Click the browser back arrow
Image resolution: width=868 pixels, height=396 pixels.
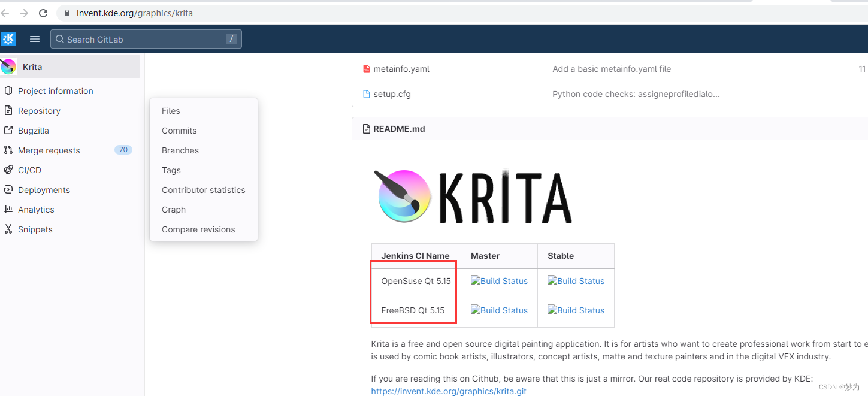[4, 13]
